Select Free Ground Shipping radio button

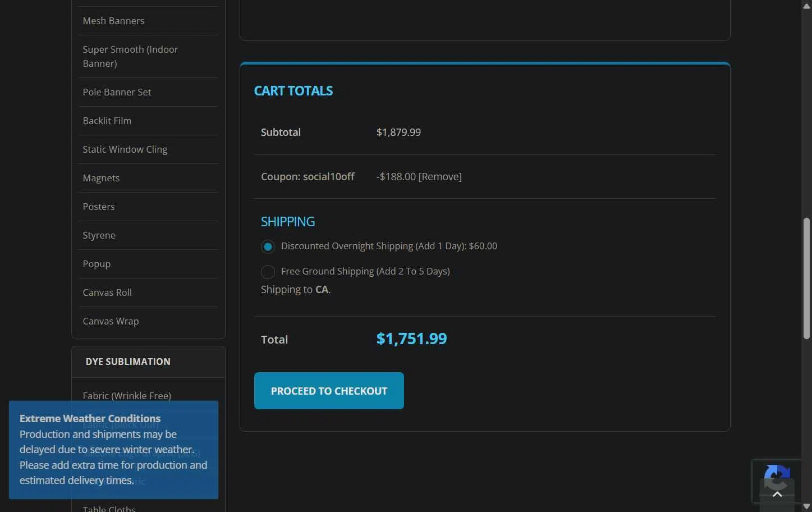click(268, 272)
